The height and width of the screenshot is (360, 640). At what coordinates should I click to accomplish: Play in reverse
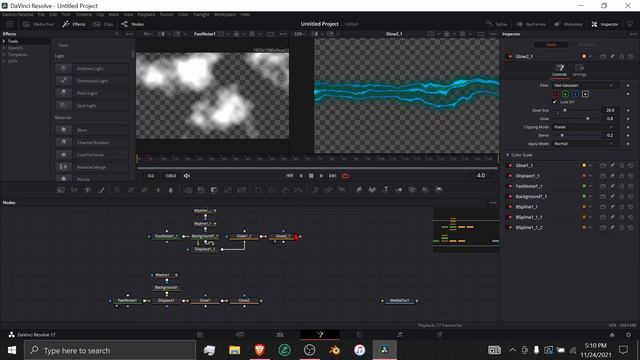tap(301, 176)
